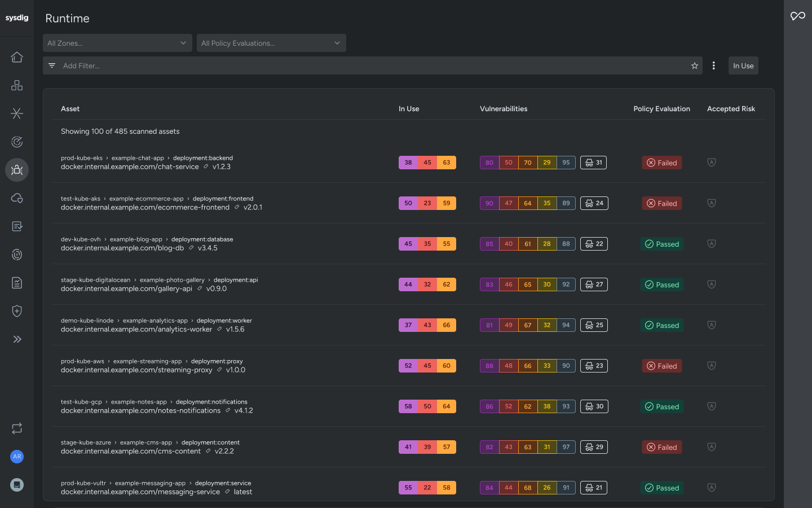This screenshot has width=812, height=508.
Task: Select the Vulnerabilities bug icon in the sidebar
Action: click(17, 170)
